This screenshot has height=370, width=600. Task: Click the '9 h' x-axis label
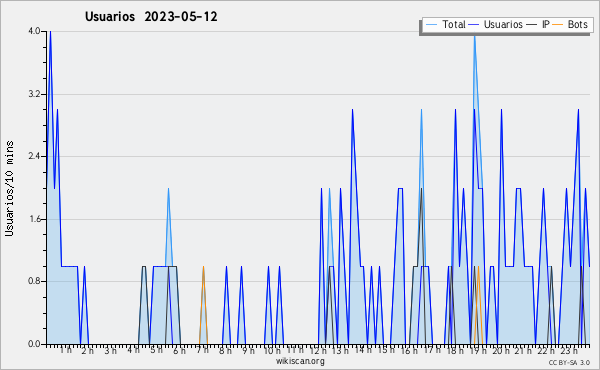click(248, 351)
